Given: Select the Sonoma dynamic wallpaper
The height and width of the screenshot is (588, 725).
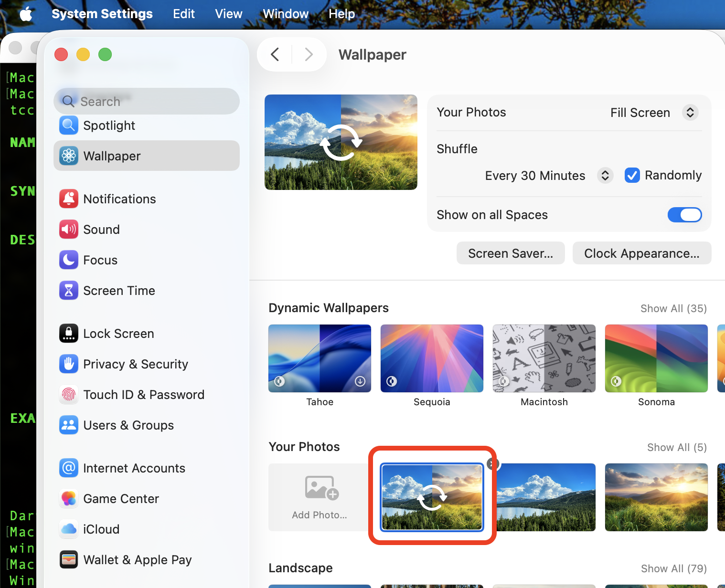Looking at the screenshot, I should pos(656,358).
